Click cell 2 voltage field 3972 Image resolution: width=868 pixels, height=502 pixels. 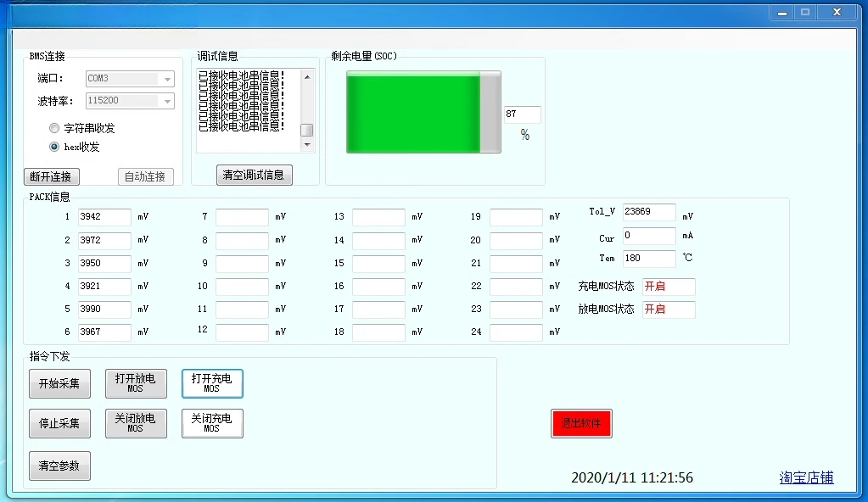coord(104,240)
